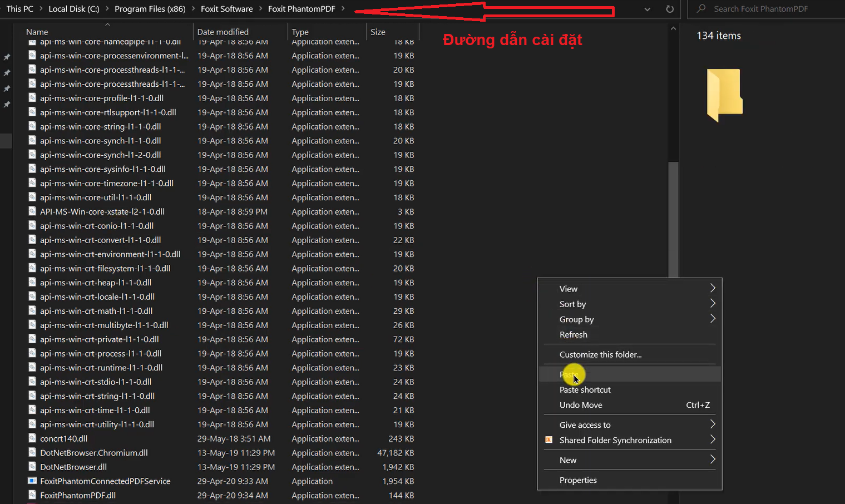Click the FoxitPhantomPDF.dll file icon

(x=32, y=495)
